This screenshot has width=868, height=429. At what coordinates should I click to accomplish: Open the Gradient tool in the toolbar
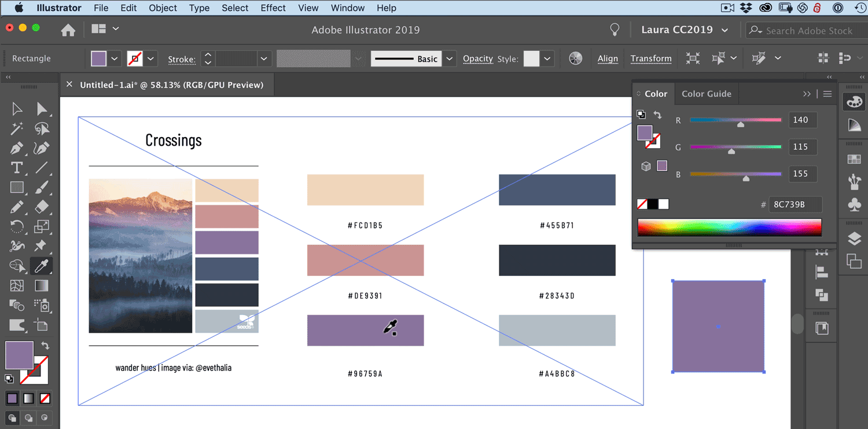(x=41, y=285)
